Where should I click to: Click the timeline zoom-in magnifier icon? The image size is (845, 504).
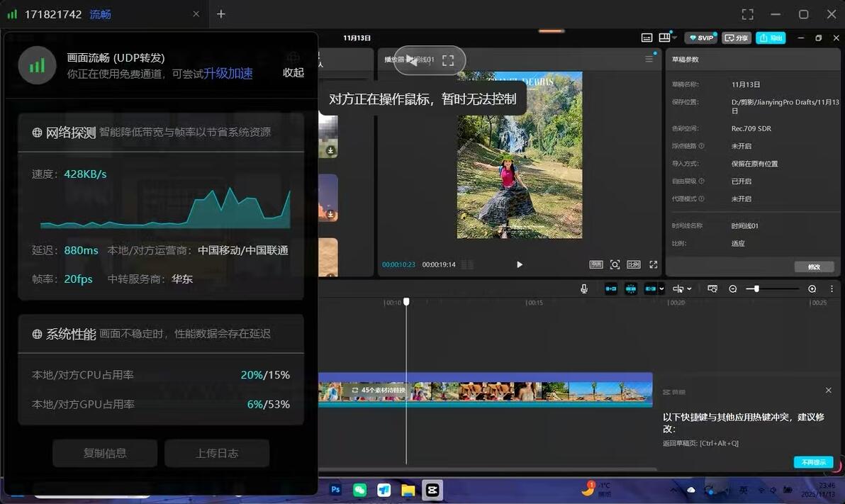click(812, 289)
